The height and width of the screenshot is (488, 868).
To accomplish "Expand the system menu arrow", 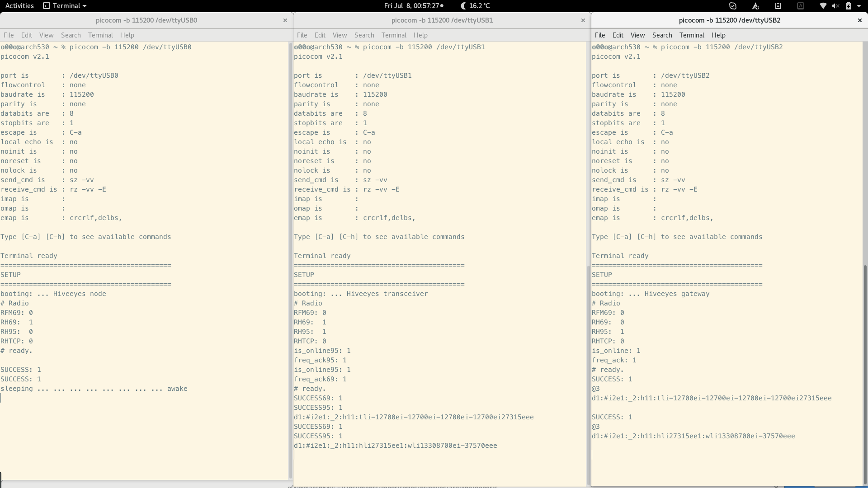I will pos(859,6).
